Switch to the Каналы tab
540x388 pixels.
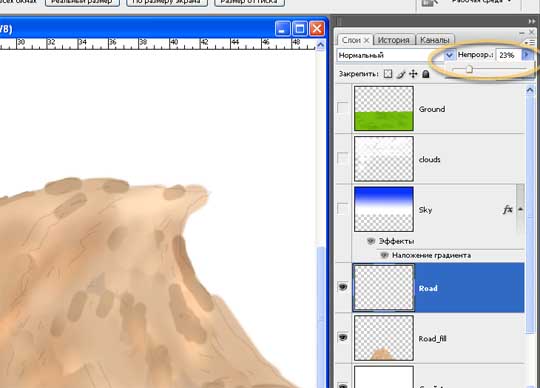pyautogui.click(x=435, y=40)
